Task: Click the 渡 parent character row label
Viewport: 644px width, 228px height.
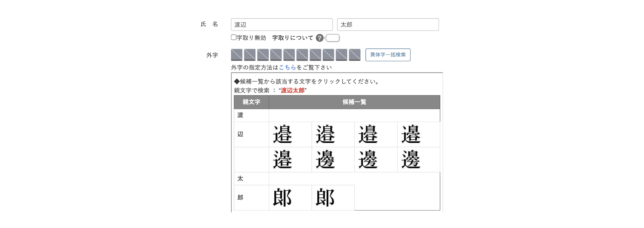Action: 240,115
